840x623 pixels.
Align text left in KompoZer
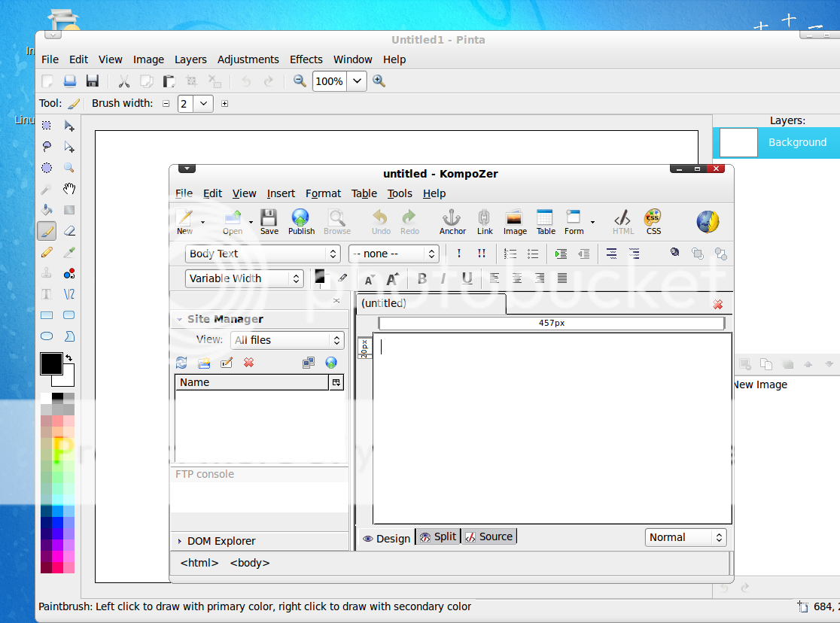(494, 278)
